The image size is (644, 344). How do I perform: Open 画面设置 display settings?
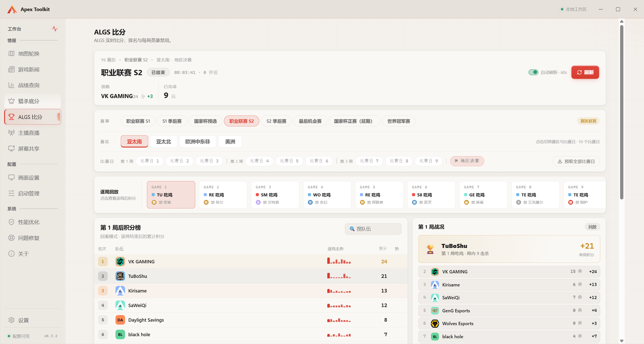(32, 178)
